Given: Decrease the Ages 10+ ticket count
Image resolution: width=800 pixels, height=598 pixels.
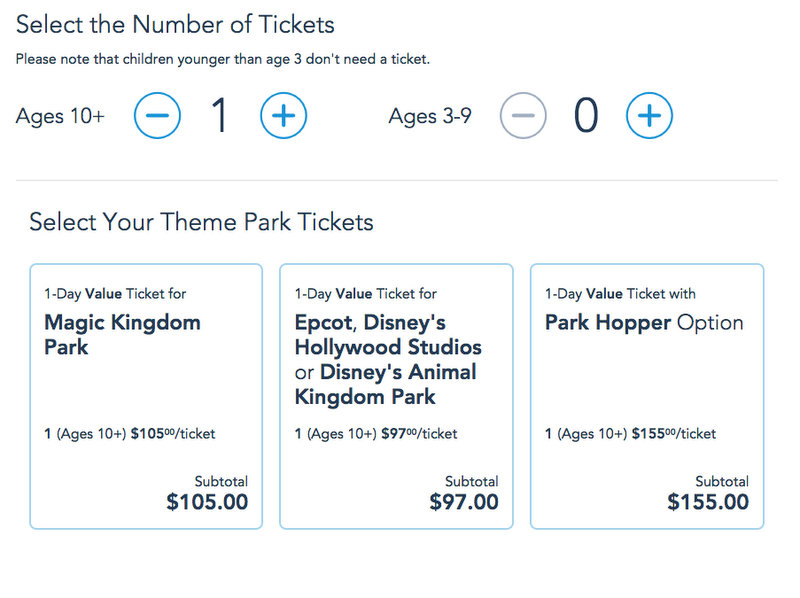Looking at the screenshot, I should pyautogui.click(x=157, y=115).
